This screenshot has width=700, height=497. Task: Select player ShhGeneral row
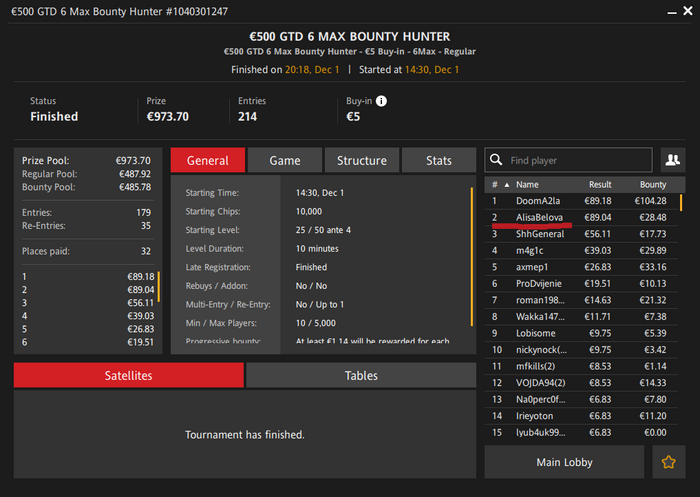click(581, 234)
